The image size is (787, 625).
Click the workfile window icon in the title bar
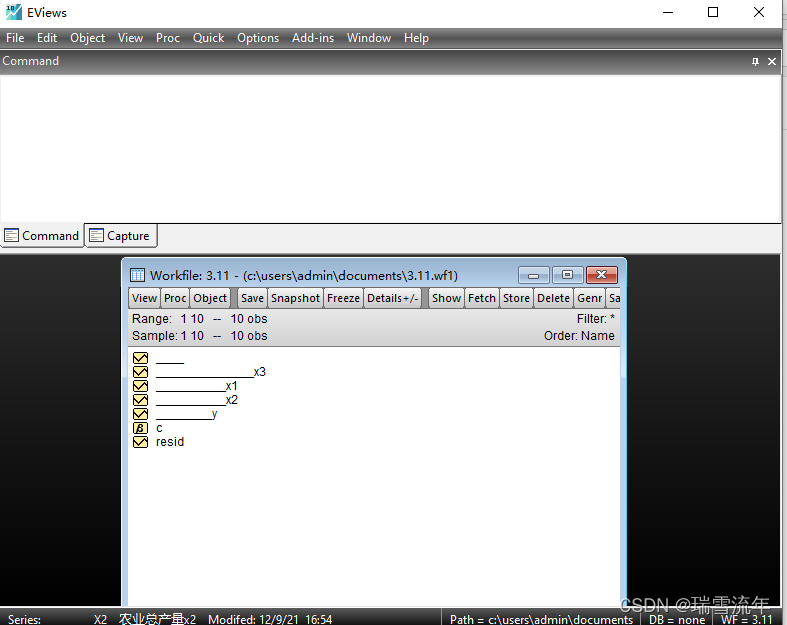137,275
